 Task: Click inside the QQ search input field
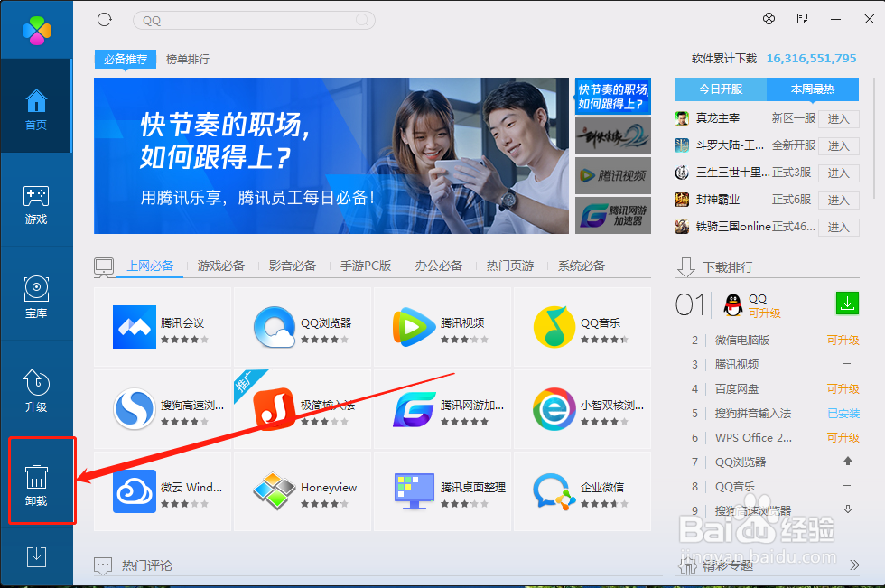coord(253,19)
